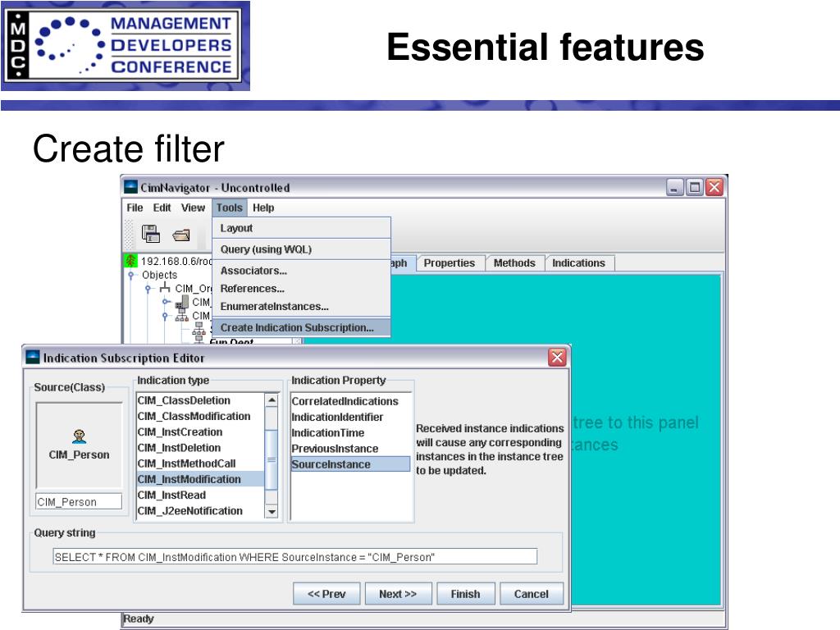Collapse the Objects tree node
The height and width of the screenshot is (630, 840).
(130, 275)
